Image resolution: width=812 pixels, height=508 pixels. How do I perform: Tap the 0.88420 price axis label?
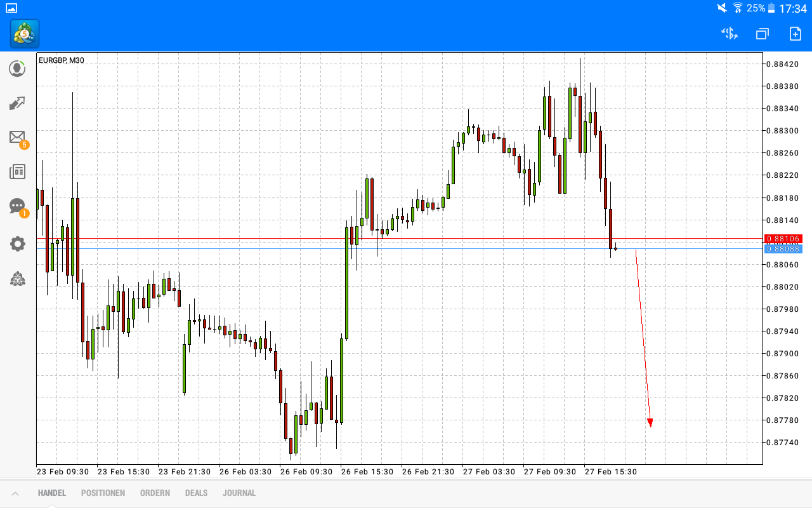pyautogui.click(x=782, y=64)
